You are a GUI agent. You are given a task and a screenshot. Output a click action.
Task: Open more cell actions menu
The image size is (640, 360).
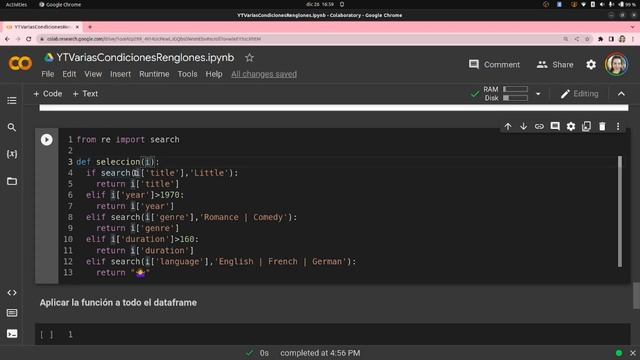(x=618, y=127)
